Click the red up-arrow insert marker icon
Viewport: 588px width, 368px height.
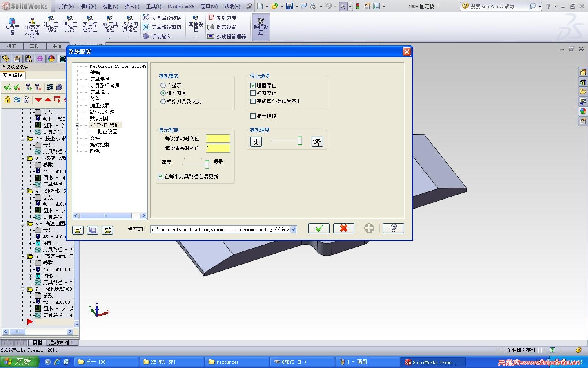(48, 100)
